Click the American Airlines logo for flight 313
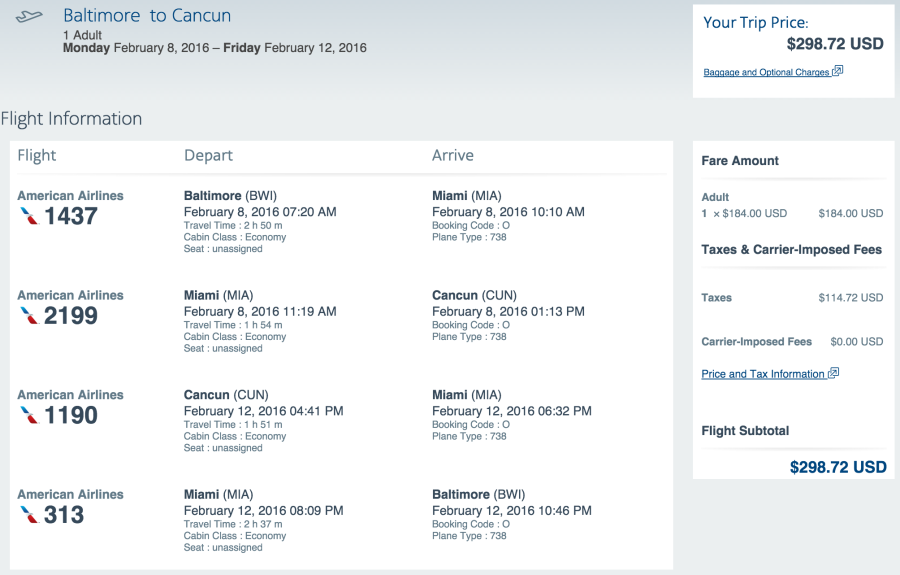This screenshot has width=900, height=575. [x=29, y=514]
